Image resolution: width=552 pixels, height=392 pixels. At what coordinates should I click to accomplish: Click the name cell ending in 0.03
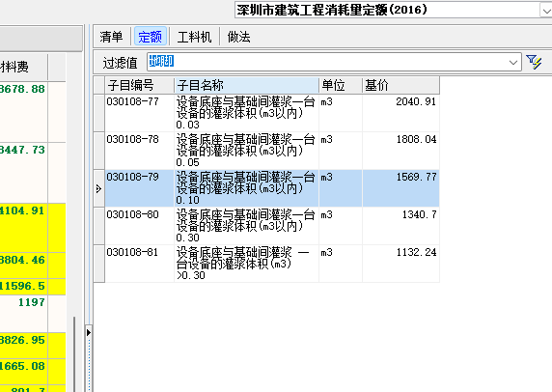click(246, 113)
